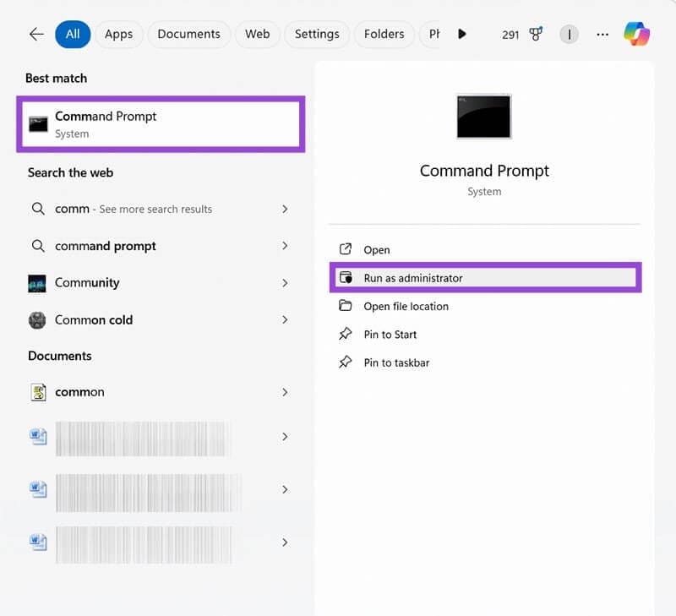Switch to the Web filter tab
Viewport: 676px width, 616px height.
coord(258,34)
